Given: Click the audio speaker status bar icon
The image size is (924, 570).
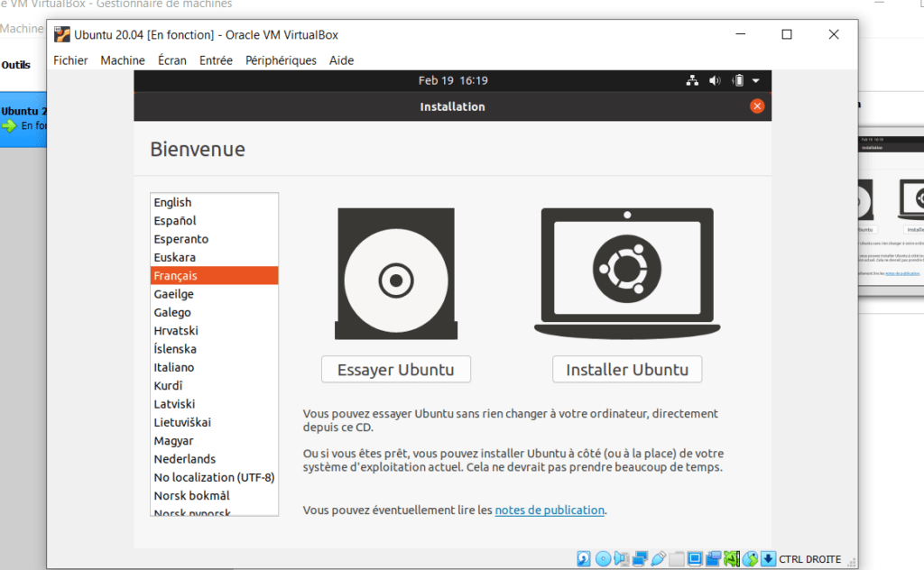Looking at the screenshot, I should pyautogui.click(x=621, y=559).
